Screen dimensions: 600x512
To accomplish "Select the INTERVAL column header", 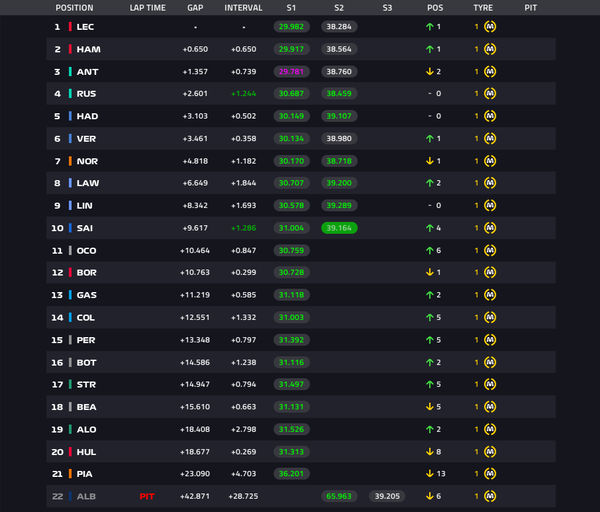I will (x=243, y=8).
